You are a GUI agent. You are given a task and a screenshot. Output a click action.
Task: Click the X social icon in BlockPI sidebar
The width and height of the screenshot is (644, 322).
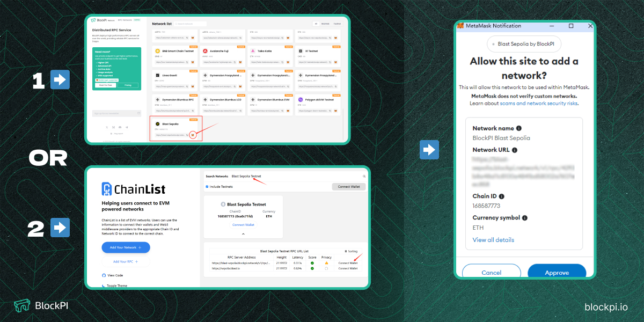(107, 127)
